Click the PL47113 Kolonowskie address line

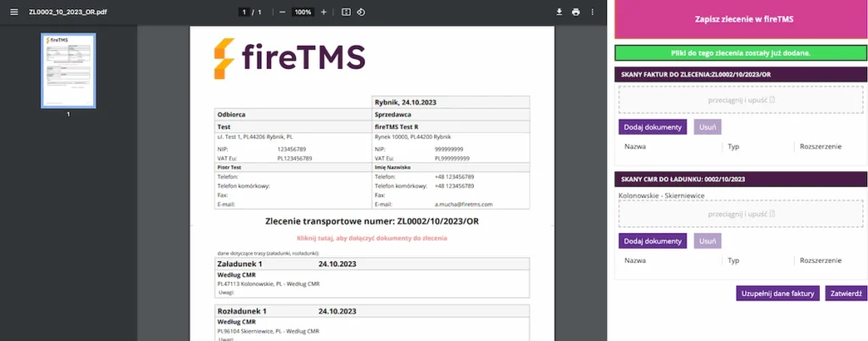click(269, 284)
